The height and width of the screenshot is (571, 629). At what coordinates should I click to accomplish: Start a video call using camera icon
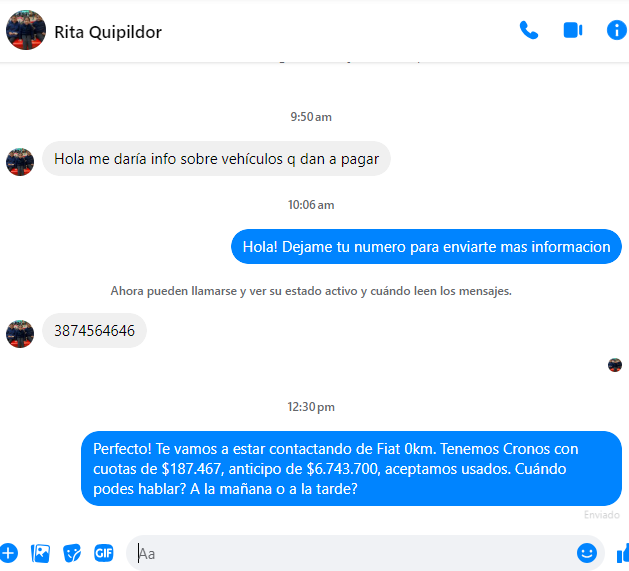coord(572,30)
